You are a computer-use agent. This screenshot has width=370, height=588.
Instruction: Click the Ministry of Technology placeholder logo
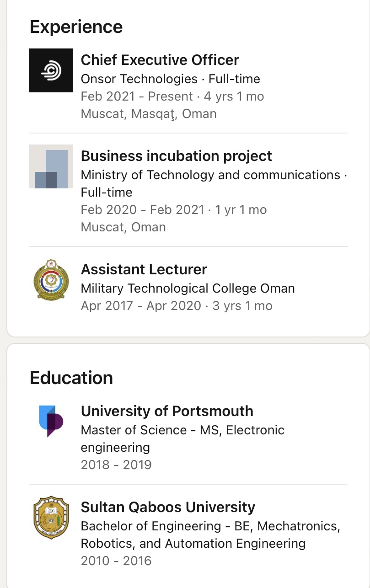pyautogui.click(x=51, y=166)
